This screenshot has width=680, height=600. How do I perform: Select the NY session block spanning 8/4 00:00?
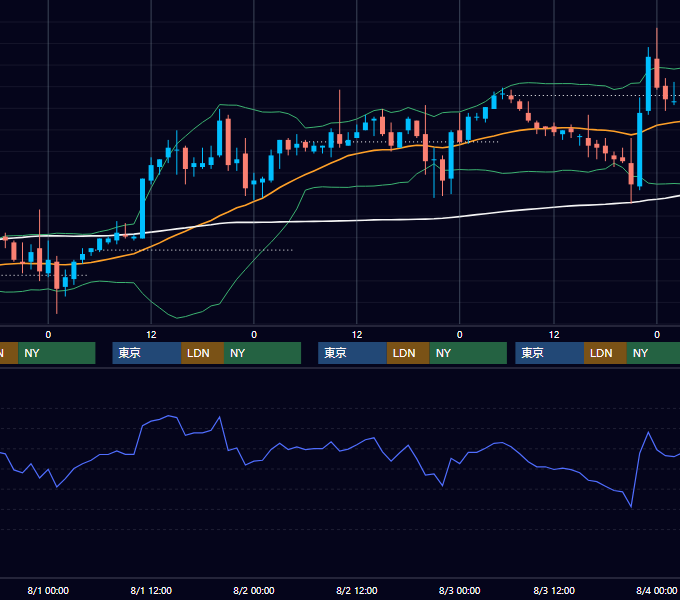coord(653,353)
